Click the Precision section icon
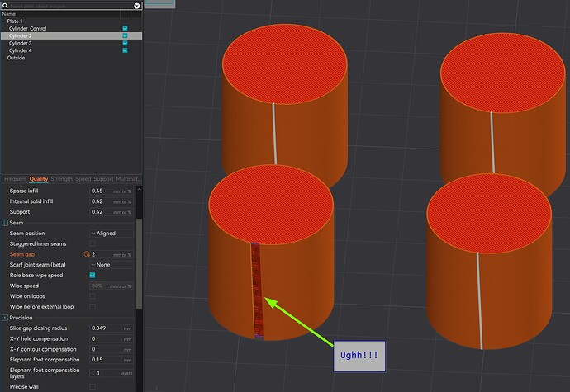 point(5,318)
